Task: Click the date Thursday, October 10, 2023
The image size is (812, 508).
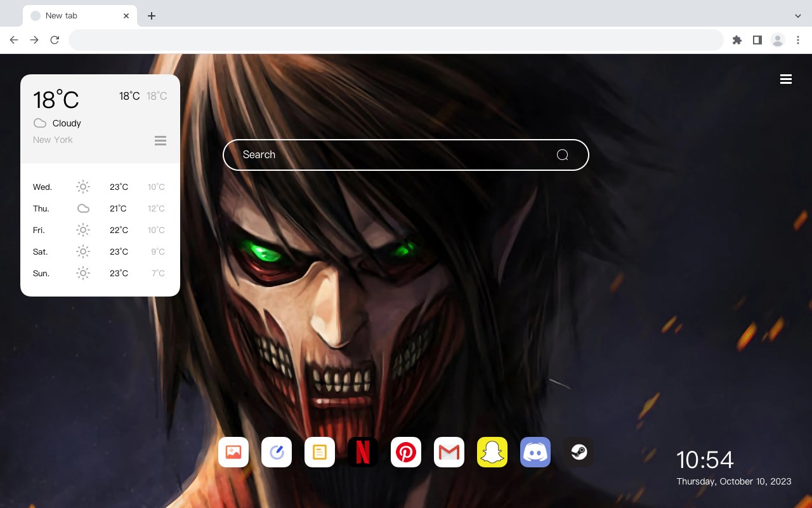Action: (734, 481)
